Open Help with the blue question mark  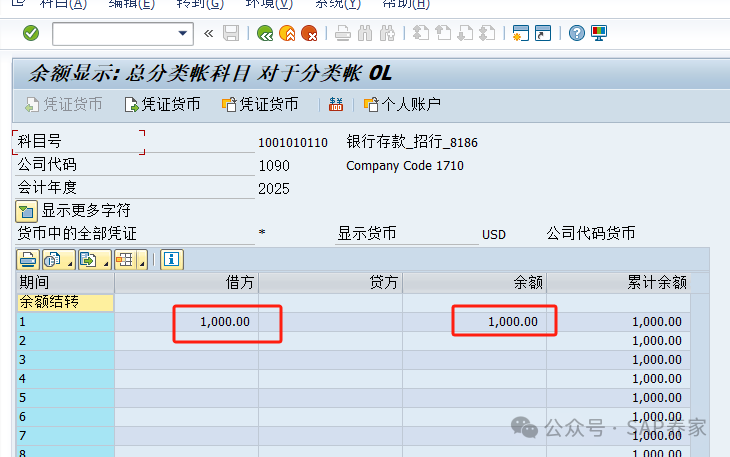[577, 34]
